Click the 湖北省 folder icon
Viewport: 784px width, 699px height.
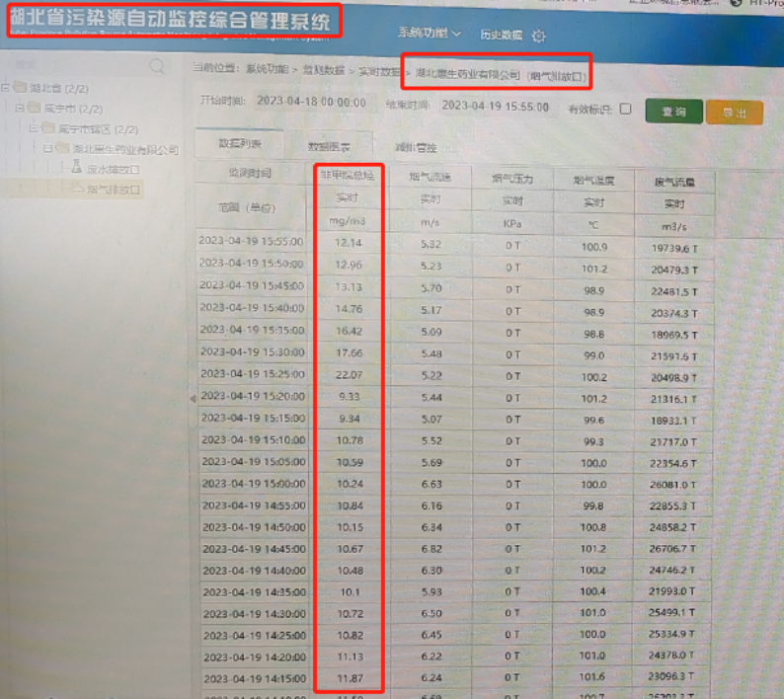(21, 88)
